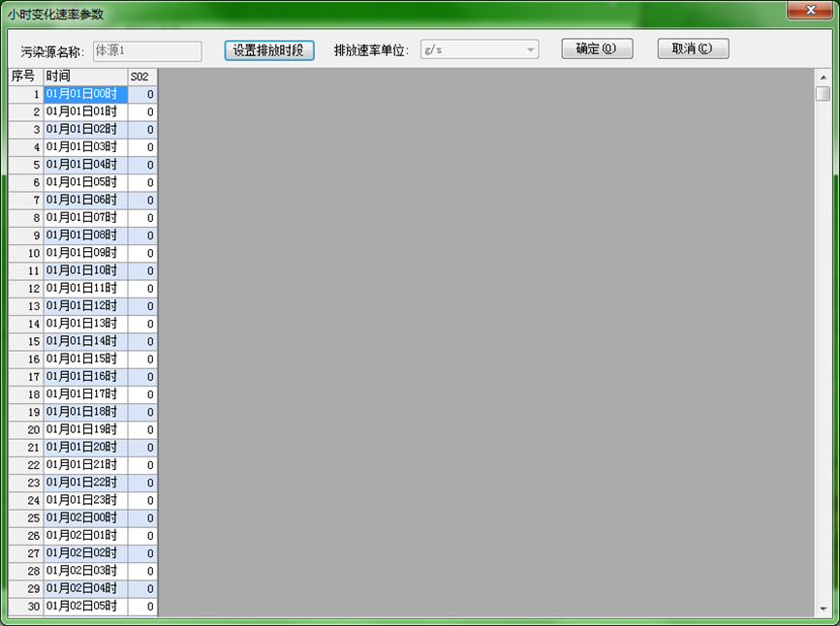Select the SO2 column header
This screenshot has height=626, width=840.
(x=141, y=76)
